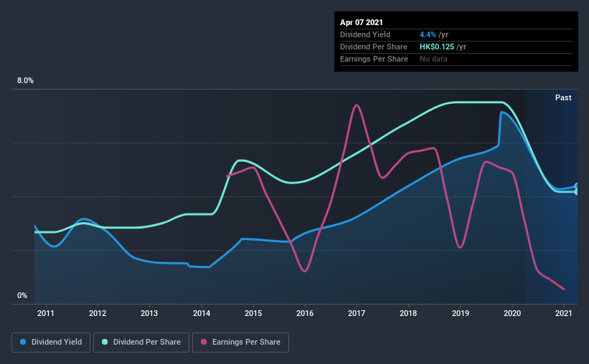Click the HK$0.125 dividend per share value
The width and height of the screenshot is (589, 364).
pos(437,47)
